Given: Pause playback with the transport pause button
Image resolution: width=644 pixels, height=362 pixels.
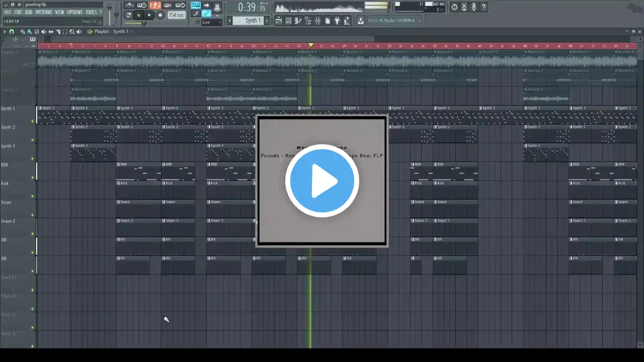Looking at the screenshot, I should (x=139, y=15).
